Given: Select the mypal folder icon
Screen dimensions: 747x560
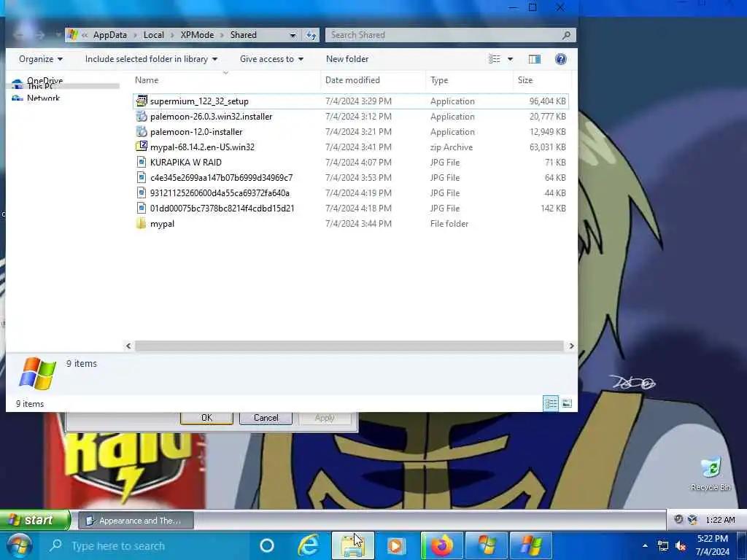Looking at the screenshot, I should click(142, 223).
